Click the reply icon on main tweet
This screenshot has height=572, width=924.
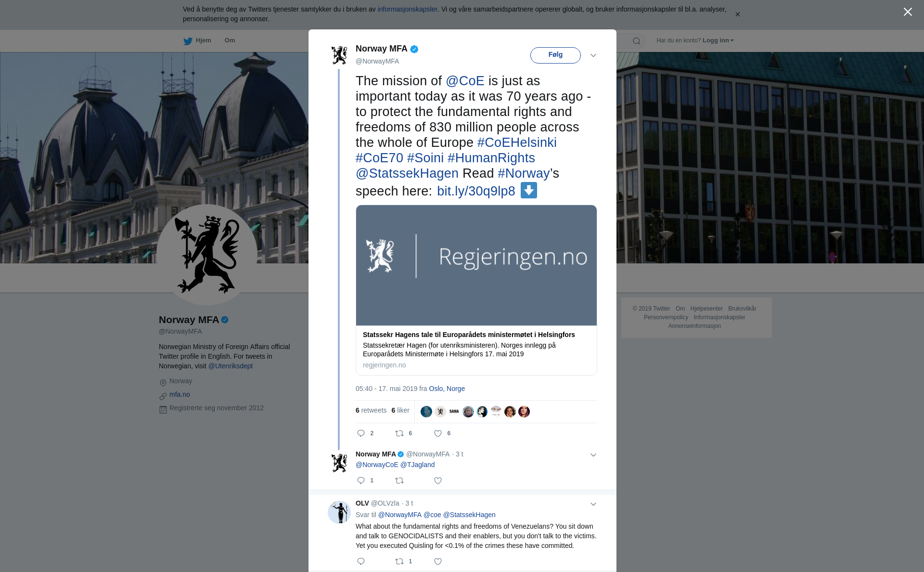(x=361, y=433)
